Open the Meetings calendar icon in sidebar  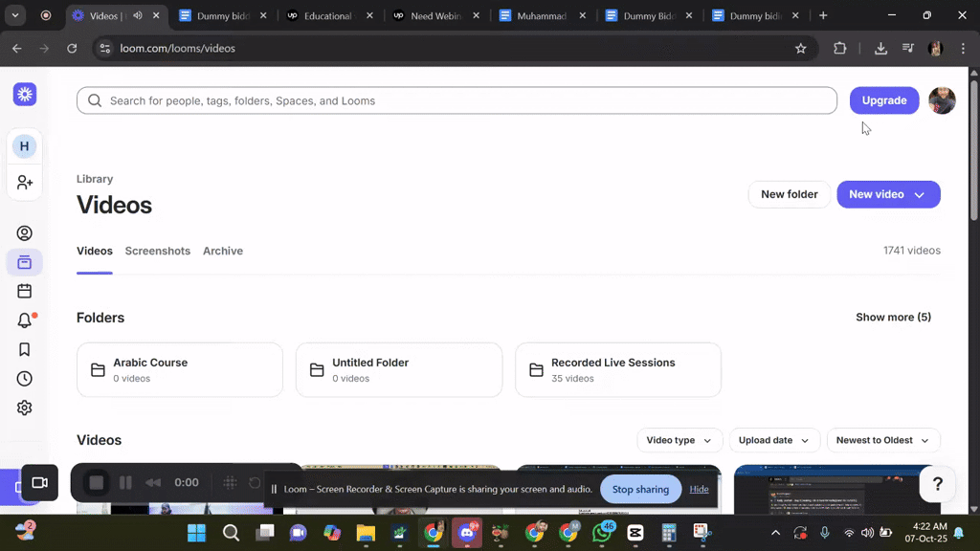(24, 291)
